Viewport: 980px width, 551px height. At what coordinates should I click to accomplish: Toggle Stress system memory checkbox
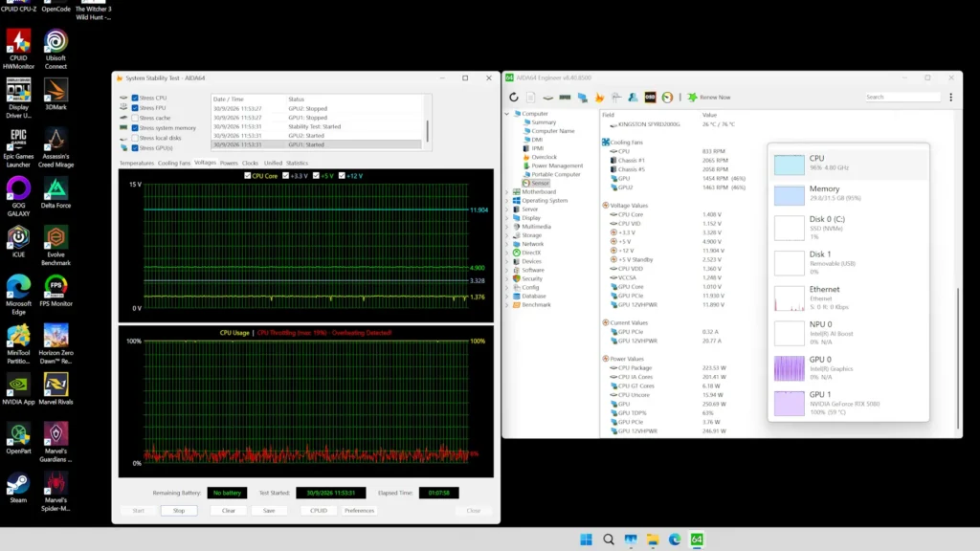pos(135,128)
